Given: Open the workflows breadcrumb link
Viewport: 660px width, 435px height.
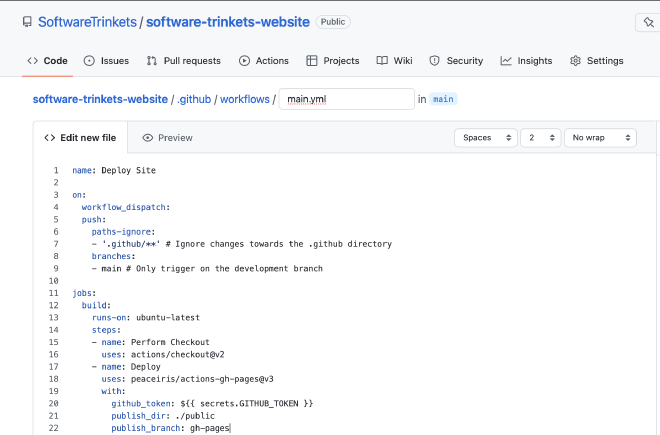Looking at the screenshot, I should coord(244,99).
